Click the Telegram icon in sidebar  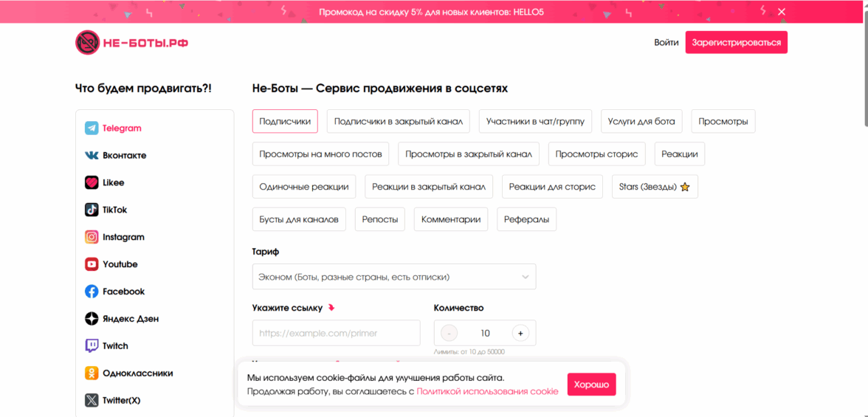[x=92, y=128]
